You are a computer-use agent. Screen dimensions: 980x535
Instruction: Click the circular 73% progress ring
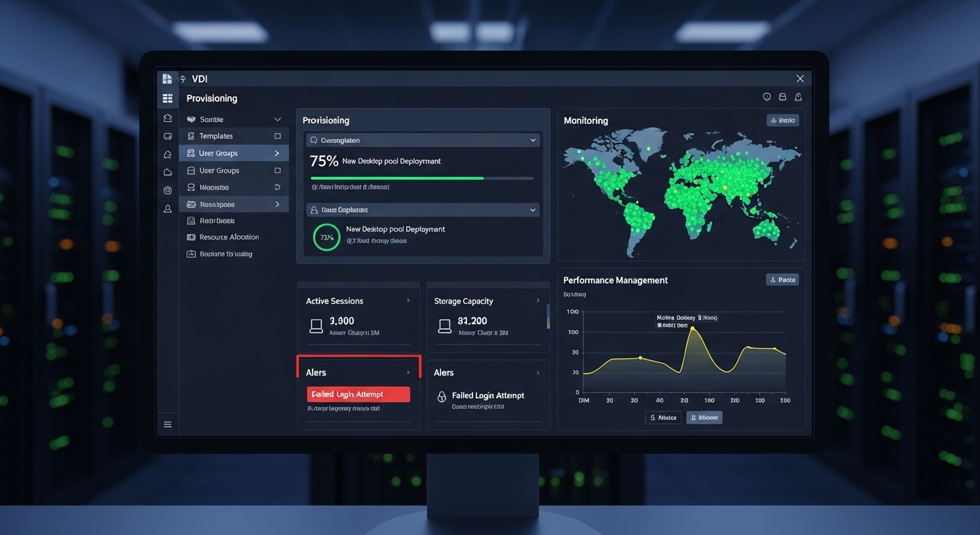pos(326,238)
